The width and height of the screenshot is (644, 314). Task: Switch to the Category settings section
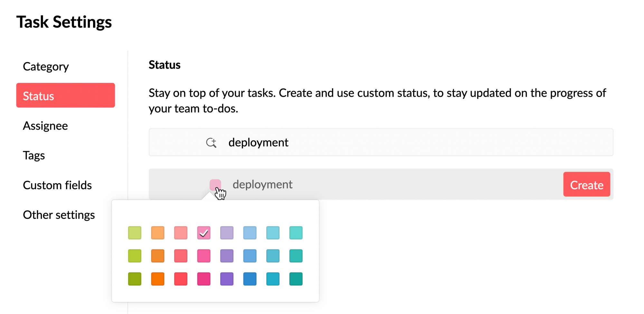point(46,66)
